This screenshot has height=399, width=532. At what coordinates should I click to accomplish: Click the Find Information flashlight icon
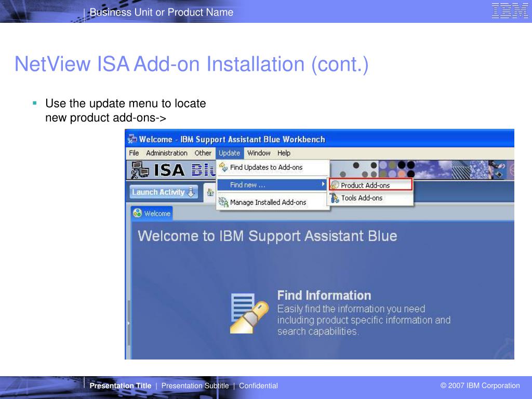(249, 313)
